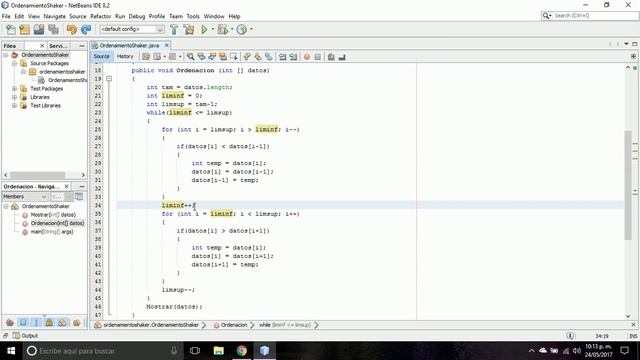This screenshot has height=360, width=640.
Task: Switch to the Services tab
Action: [59, 46]
